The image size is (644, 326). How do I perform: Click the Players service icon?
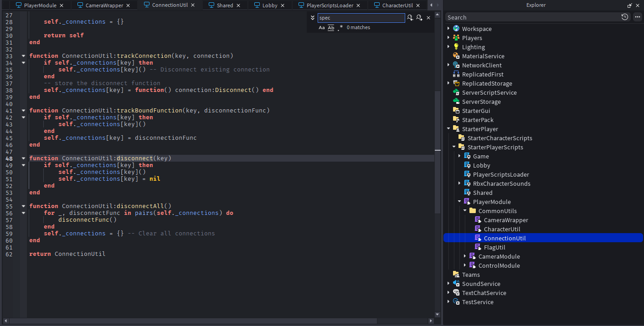tap(456, 37)
